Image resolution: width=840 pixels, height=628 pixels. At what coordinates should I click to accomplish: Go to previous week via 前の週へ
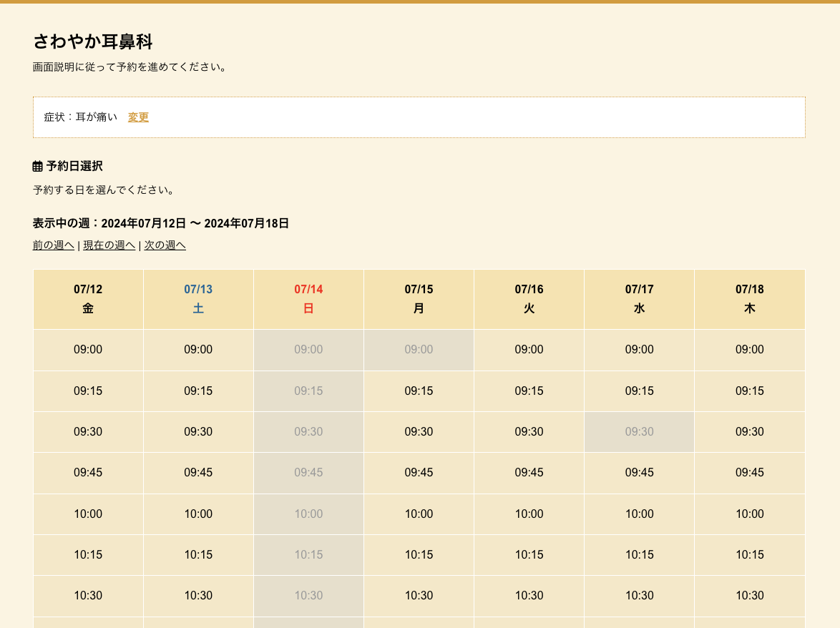coord(54,245)
